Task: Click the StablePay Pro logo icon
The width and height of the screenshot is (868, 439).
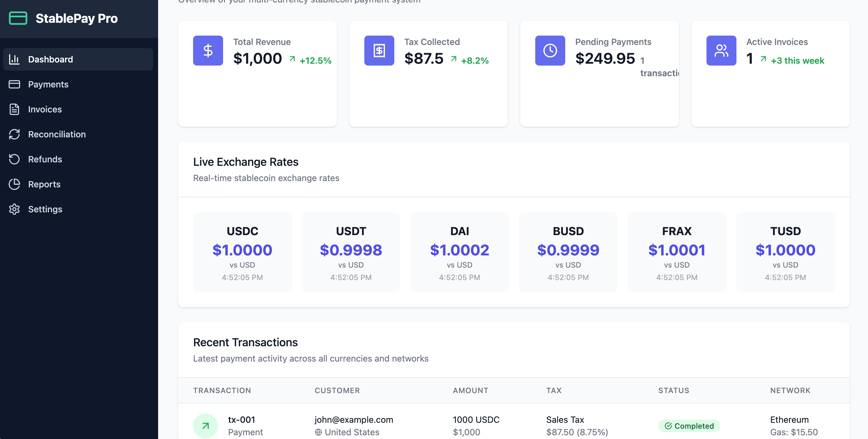Action: coord(18,18)
